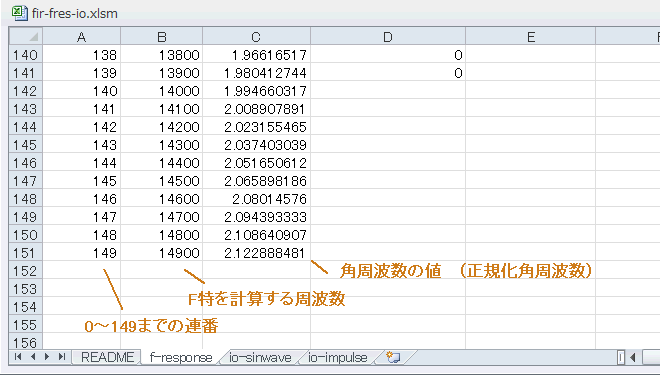
Task: Go to the first sheet tab arrow
Action: [x=18, y=357]
